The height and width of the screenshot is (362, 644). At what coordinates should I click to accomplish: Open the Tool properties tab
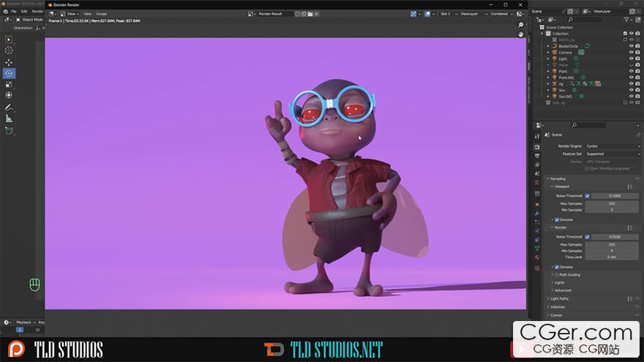[537, 137]
